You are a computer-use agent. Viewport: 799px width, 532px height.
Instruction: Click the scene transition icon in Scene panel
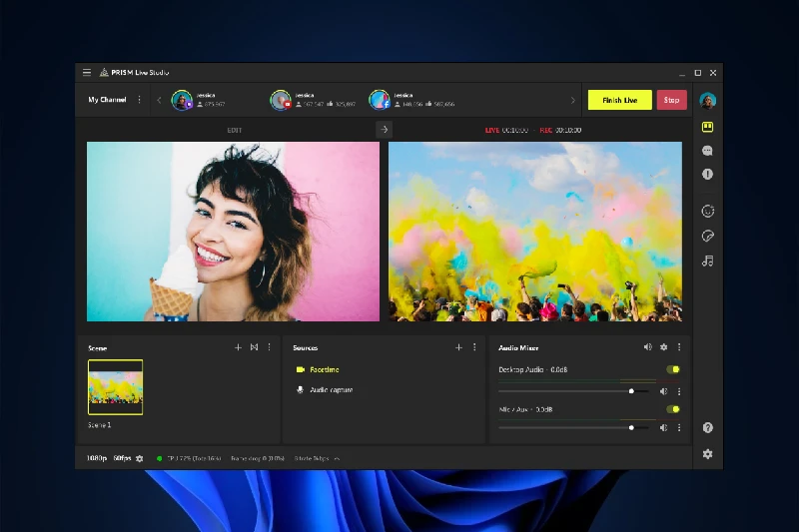coord(254,347)
